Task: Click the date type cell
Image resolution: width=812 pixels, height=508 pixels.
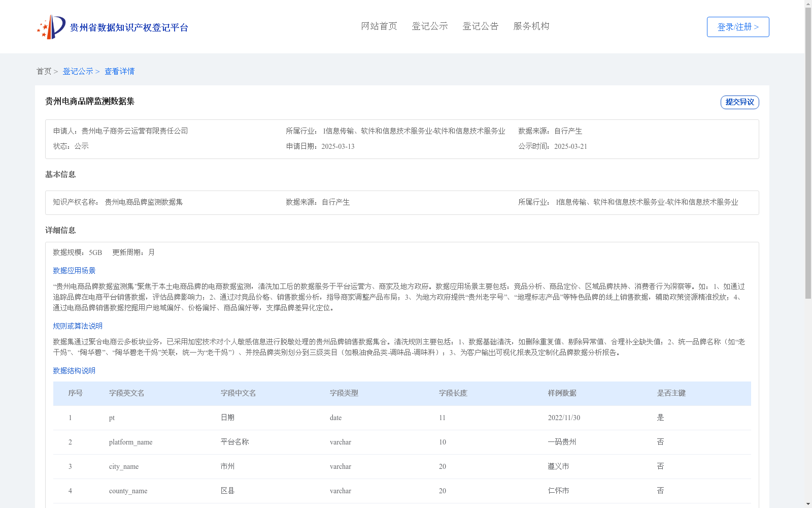Action: 336,418
